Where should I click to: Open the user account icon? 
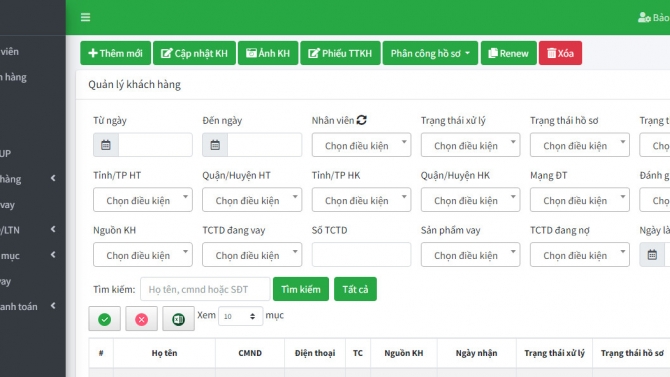[644, 18]
